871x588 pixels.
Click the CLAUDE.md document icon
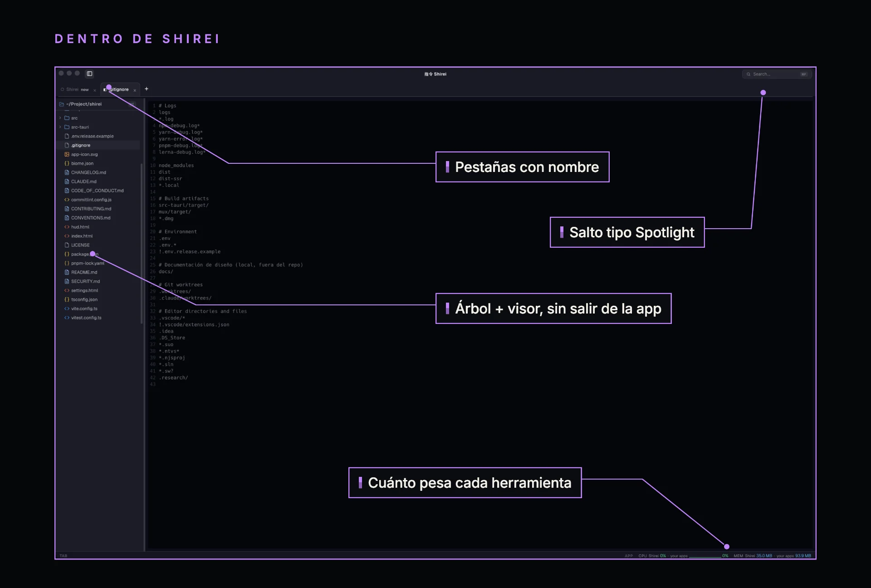(x=67, y=181)
